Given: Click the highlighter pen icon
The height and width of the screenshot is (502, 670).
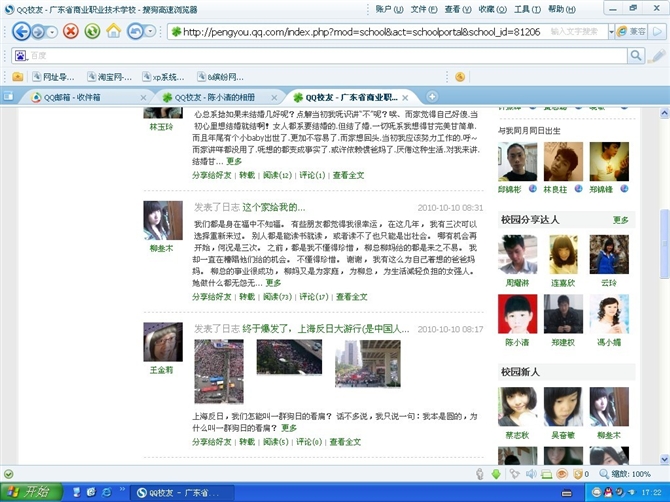Looking at the screenshot, I should [657, 56].
